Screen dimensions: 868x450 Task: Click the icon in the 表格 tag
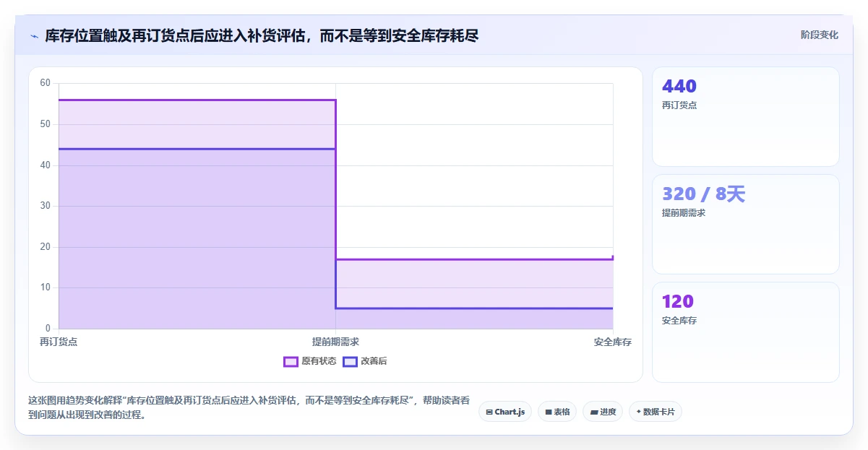549,412
